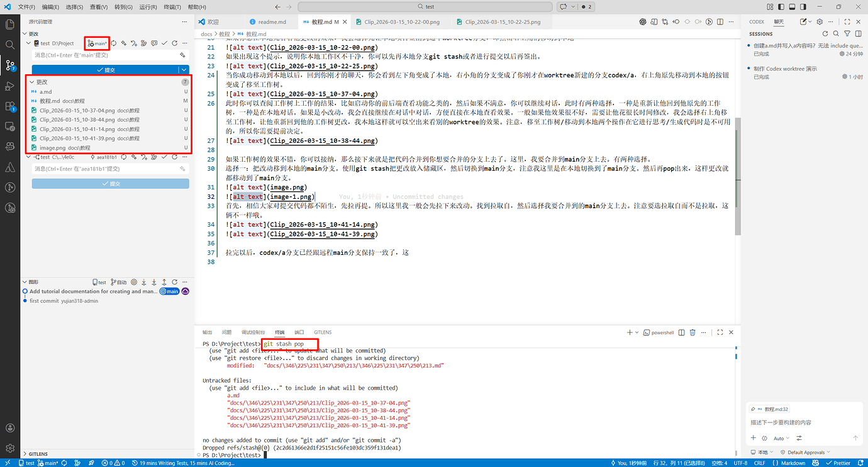
Task: Commit with the checkmark icon in test repository row
Action: click(164, 43)
